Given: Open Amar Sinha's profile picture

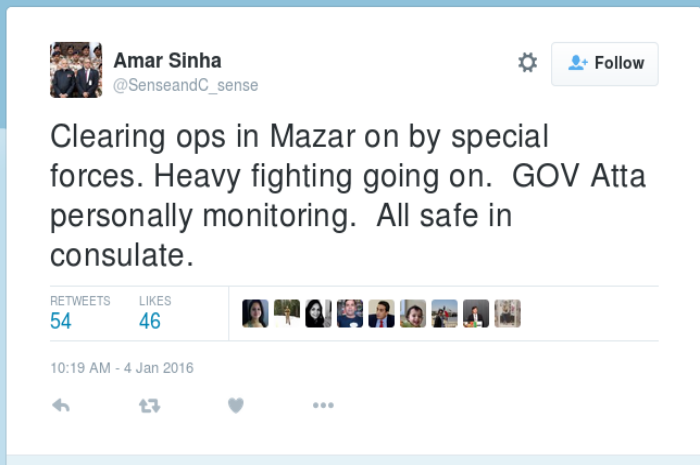Looking at the screenshot, I should (x=76, y=70).
